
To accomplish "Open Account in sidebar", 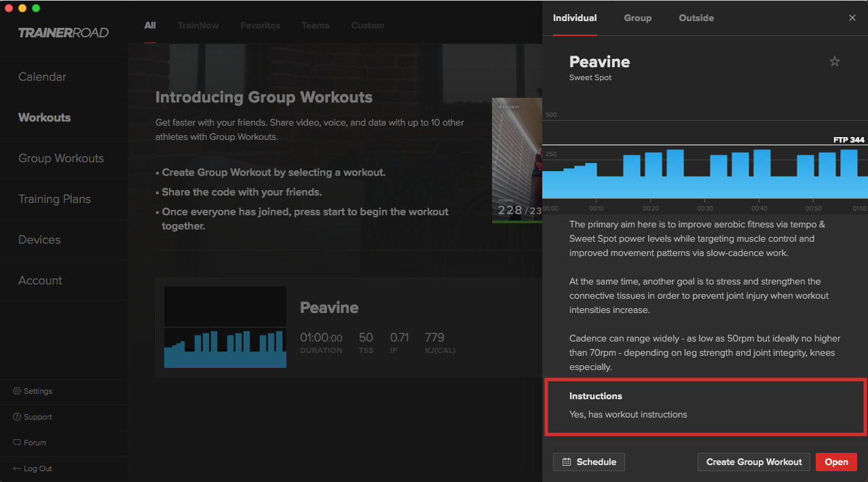I will [x=40, y=280].
